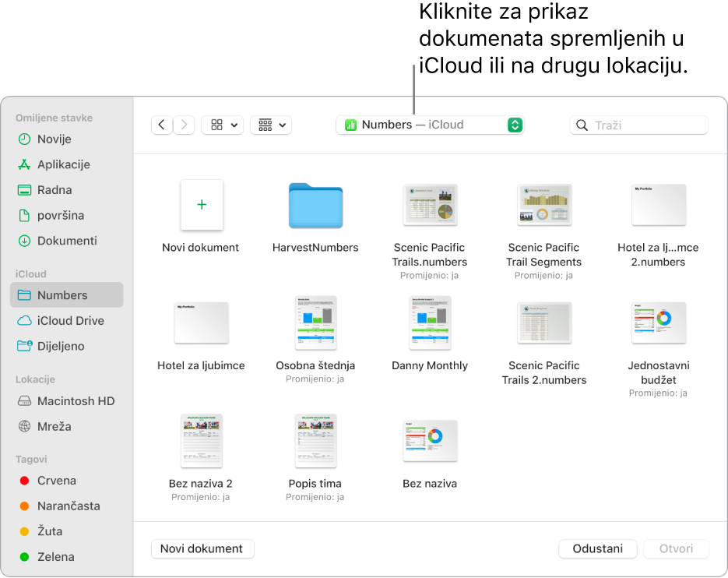Click the cloud icon beside iCloud Drive
This screenshot has height=578, width=728.
[x=24, y=321]
